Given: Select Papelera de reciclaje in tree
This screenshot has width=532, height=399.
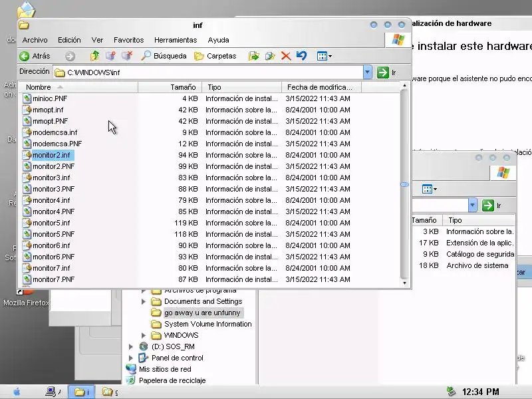Looking at the screenshot, I should 166,380.
